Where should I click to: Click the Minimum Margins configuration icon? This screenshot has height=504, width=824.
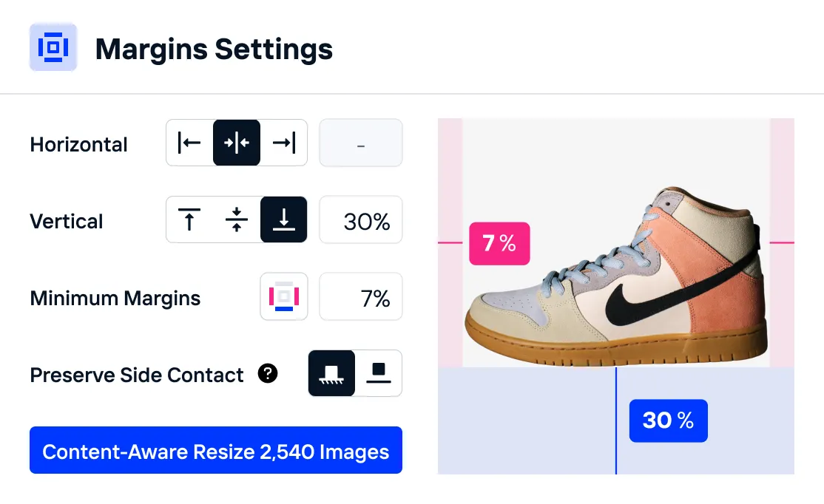pos(284,296)
